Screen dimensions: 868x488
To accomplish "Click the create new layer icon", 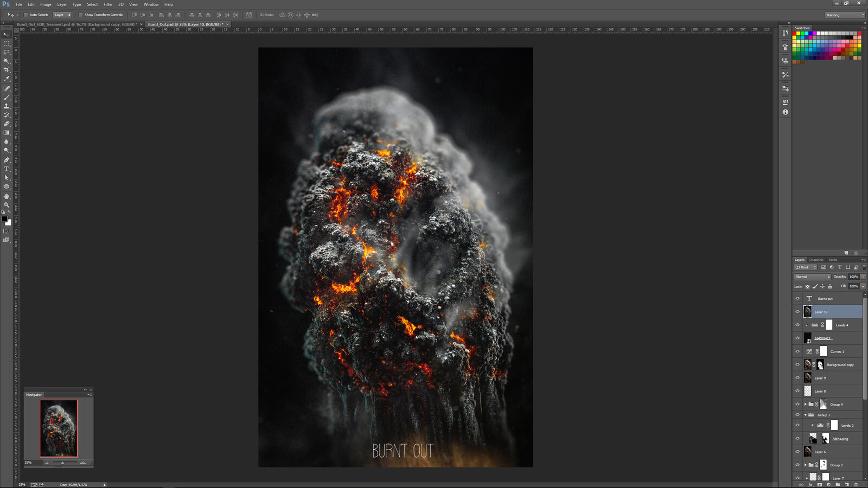I will (x=847, y=485).
